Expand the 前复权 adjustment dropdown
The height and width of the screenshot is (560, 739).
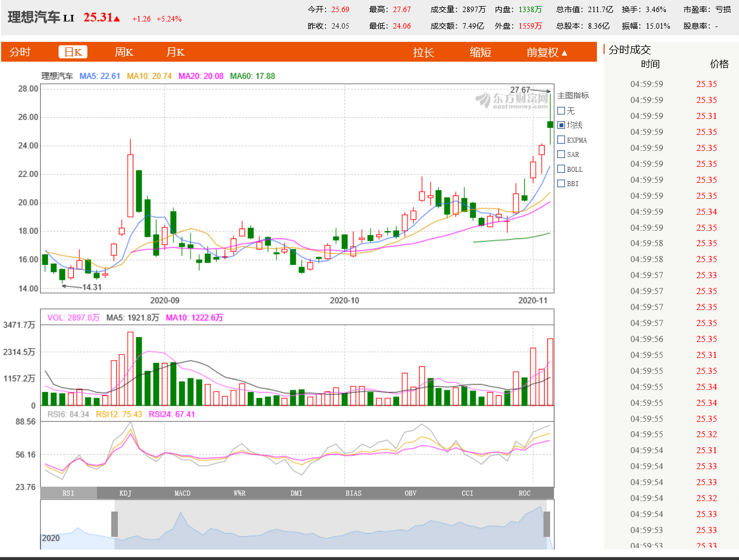pos(547,52)
